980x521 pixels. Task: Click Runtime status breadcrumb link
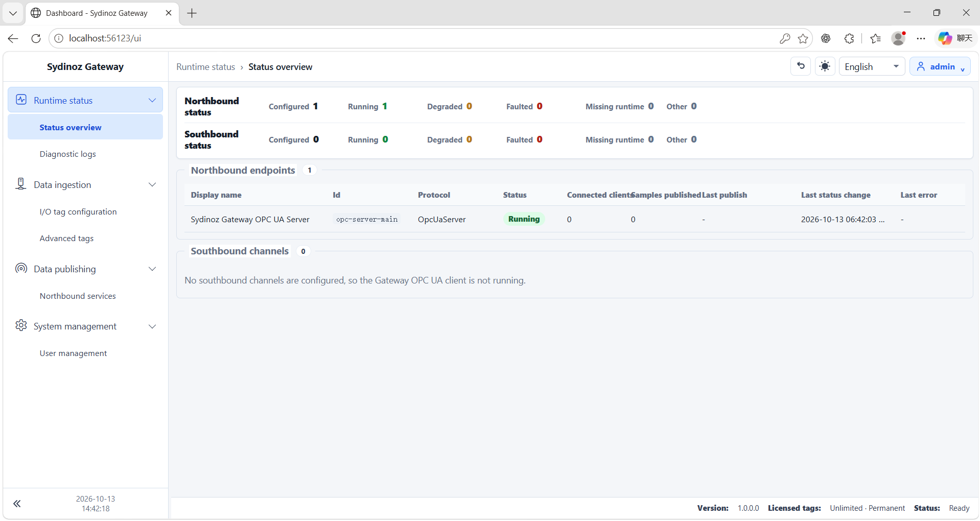pyautogui.click(x=205, y=67)
